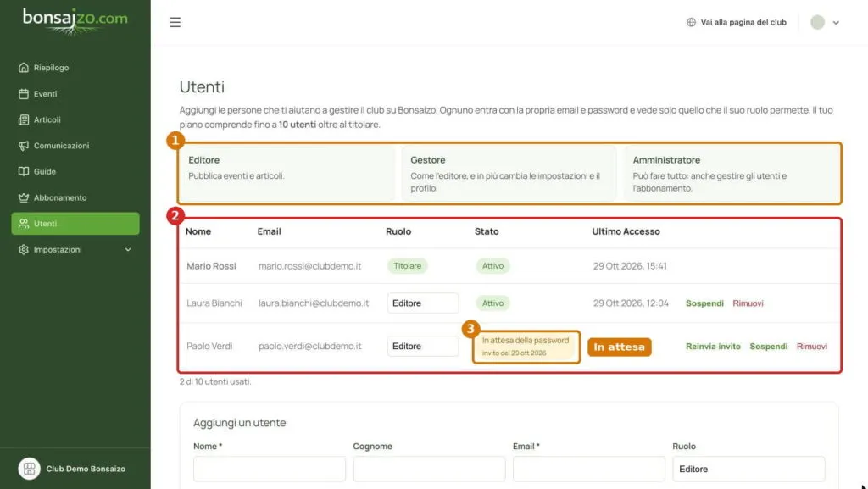Click the Impostazioni gear icon
Screen dimensions: 868x489
[x=23, y=249]
